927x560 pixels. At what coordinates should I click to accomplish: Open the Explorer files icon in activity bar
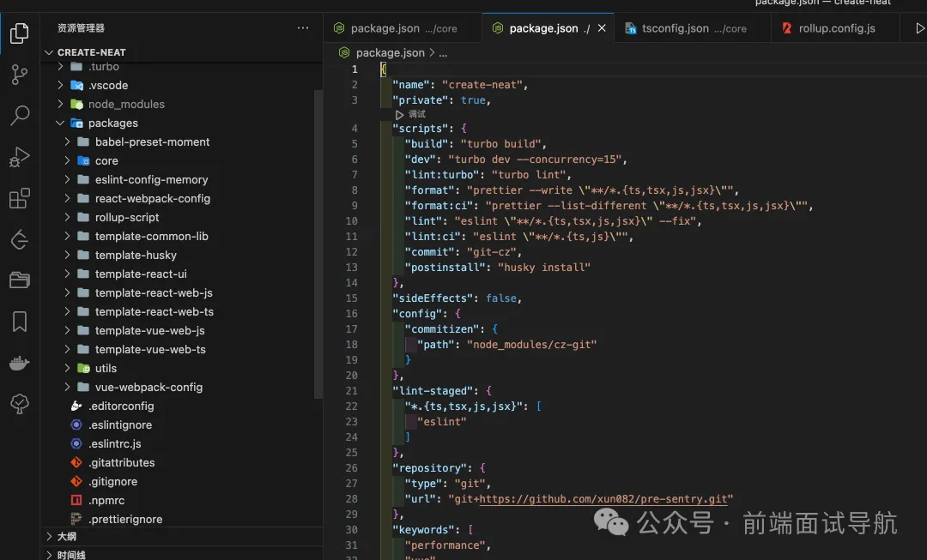[19, 34]
